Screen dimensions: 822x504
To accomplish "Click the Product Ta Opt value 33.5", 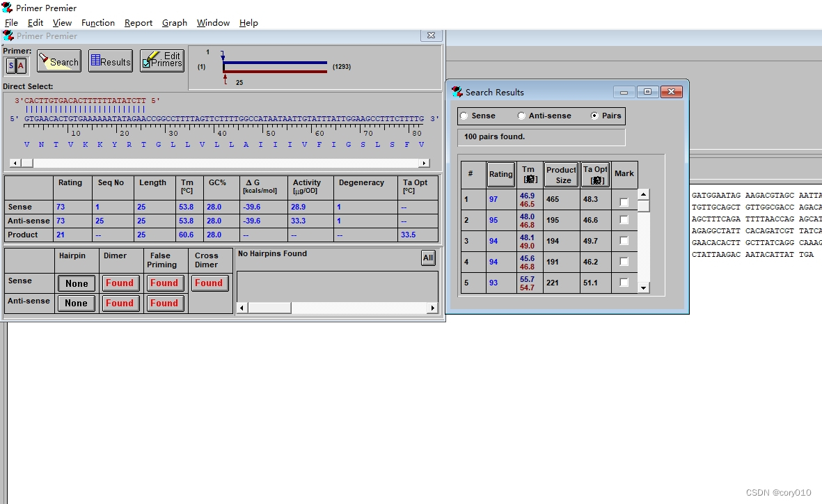I will pos(409,235).
